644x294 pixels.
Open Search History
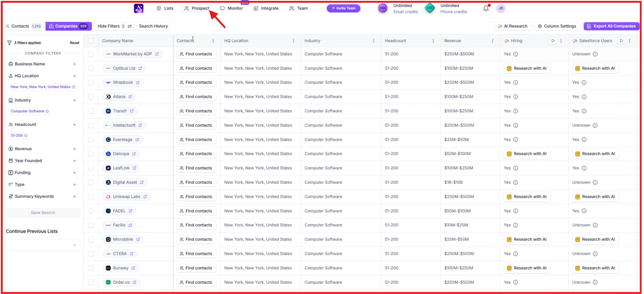coord(153,26)
